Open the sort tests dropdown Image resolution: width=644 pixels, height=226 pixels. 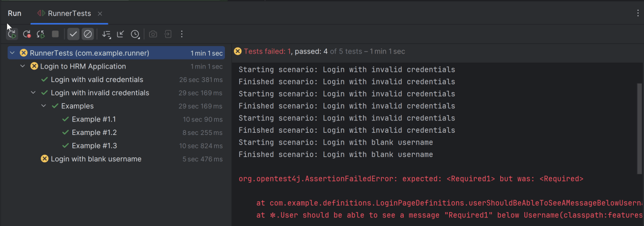pos(106,34)
